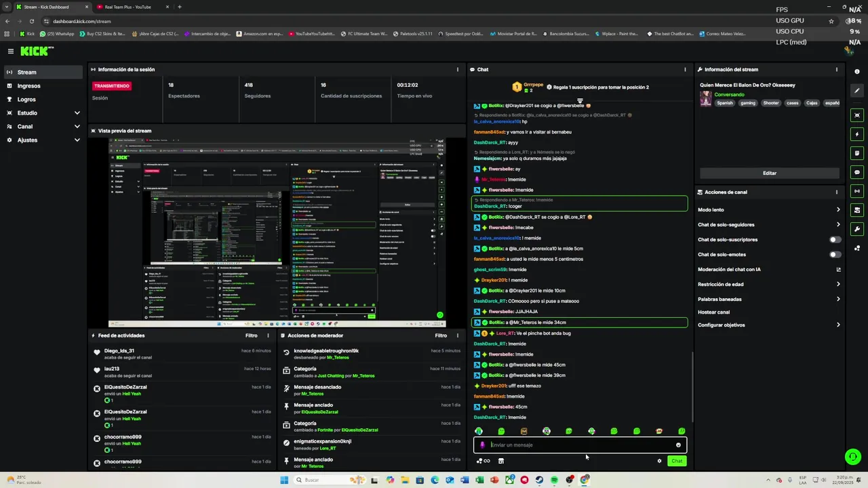Screen dimensions: 868x488
Task: Open Chat de solo-seguidores options arrow
Action: click(838, 224)
